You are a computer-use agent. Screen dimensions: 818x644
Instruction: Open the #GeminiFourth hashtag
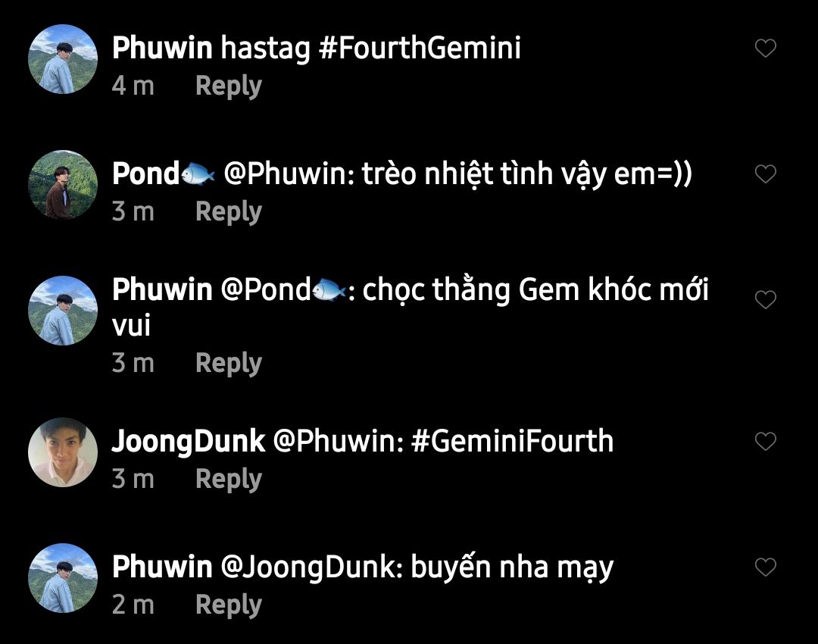(512, 441)
